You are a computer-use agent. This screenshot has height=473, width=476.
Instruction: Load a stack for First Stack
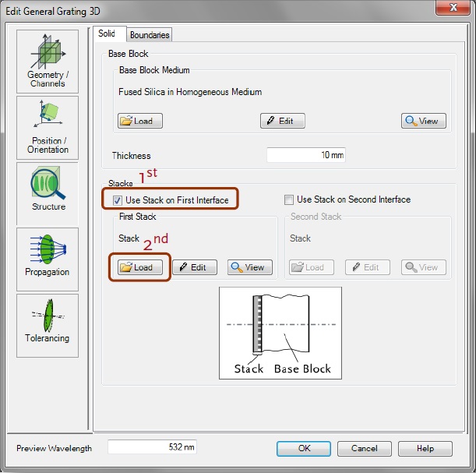click(140, 267)
